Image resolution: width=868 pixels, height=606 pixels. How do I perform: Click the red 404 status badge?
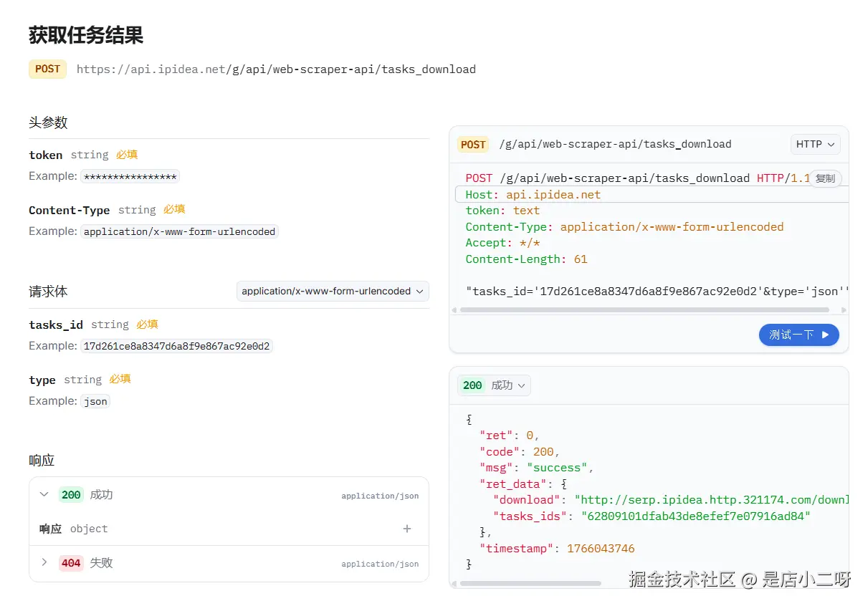[71, 563]
